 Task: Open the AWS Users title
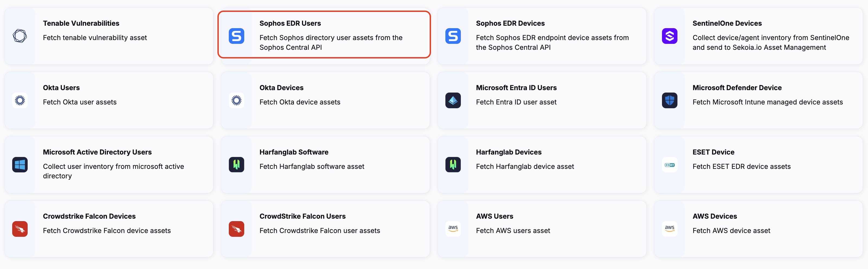click(494, 216)
